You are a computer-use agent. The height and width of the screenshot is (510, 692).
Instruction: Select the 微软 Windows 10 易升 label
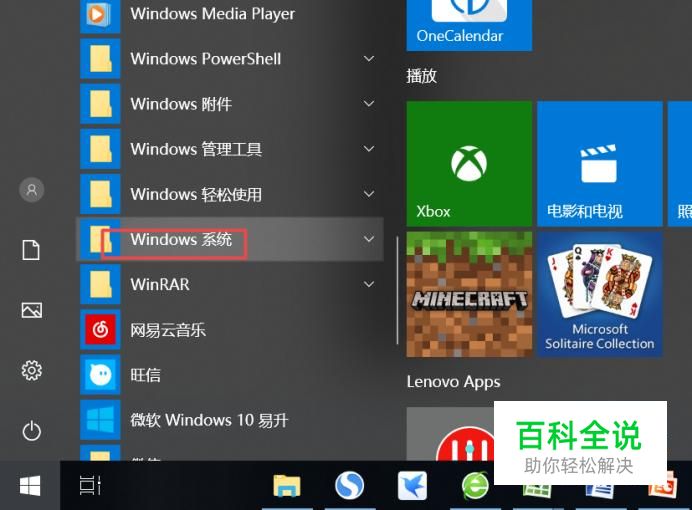(x=209, y=420)
